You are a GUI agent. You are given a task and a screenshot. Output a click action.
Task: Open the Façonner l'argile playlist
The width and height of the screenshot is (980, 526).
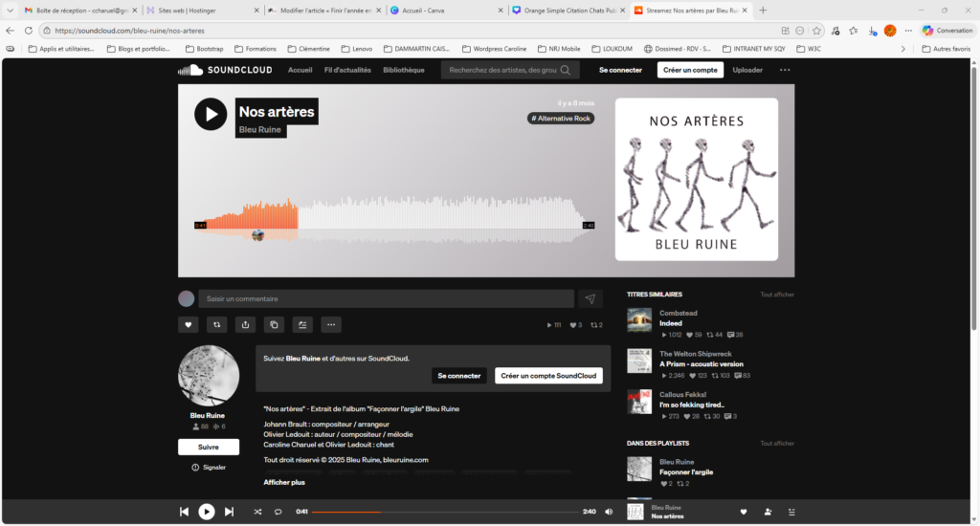pyautogui.click(x=686, y=472)
